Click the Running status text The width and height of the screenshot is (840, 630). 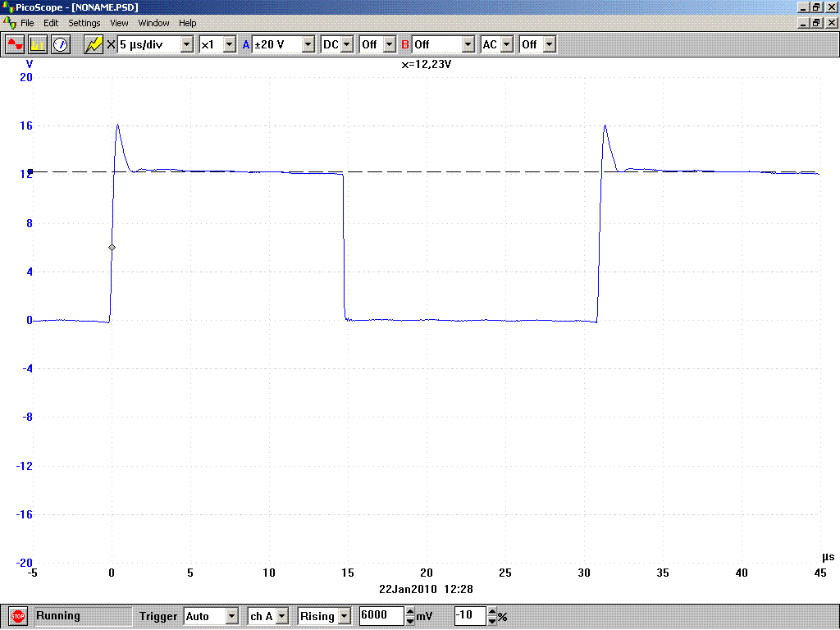coord(58,615)
